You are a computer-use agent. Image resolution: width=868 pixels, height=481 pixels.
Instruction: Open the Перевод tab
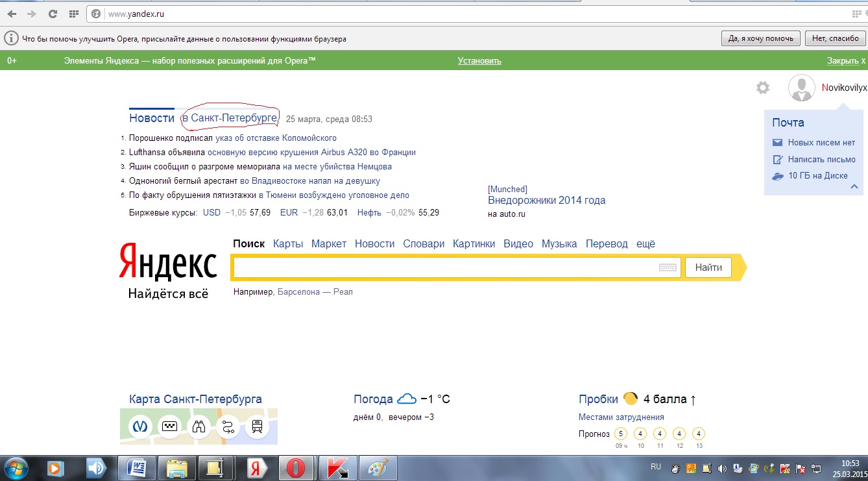click(607, 244)
